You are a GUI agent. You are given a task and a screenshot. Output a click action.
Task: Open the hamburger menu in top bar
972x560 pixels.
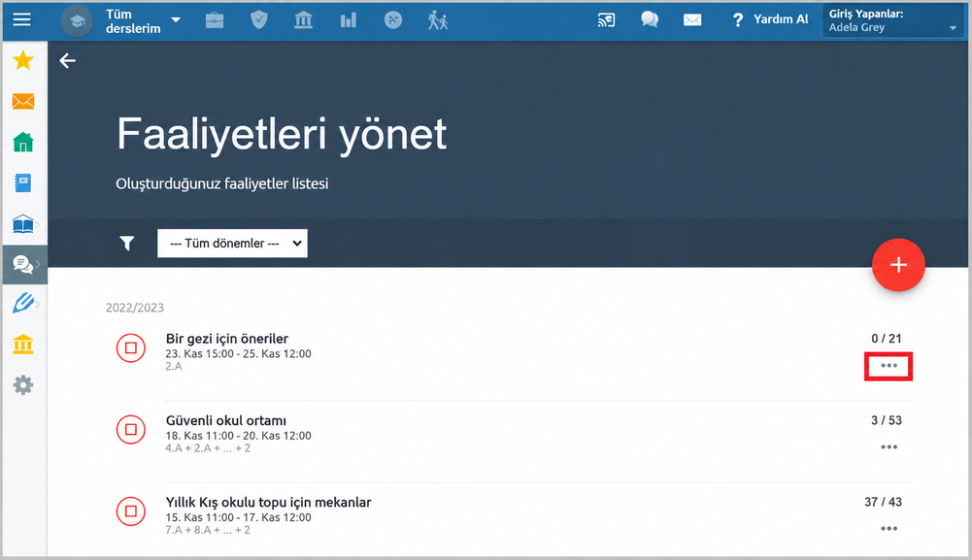pyautogui.click(x=21, y=19)
